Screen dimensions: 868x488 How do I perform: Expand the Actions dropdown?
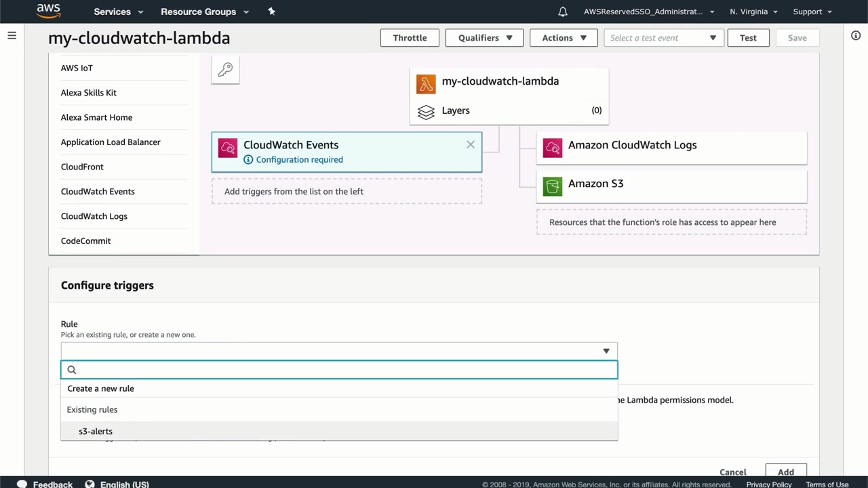564,38
